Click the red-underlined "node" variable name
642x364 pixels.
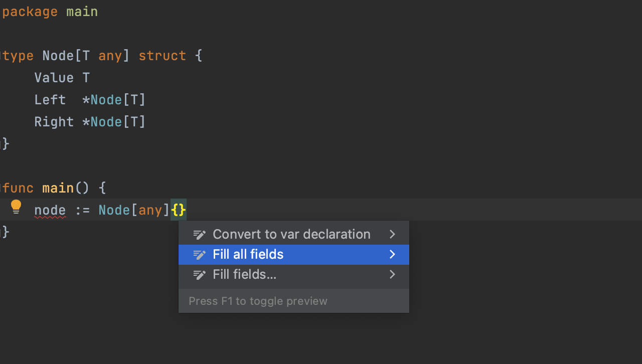50,210
